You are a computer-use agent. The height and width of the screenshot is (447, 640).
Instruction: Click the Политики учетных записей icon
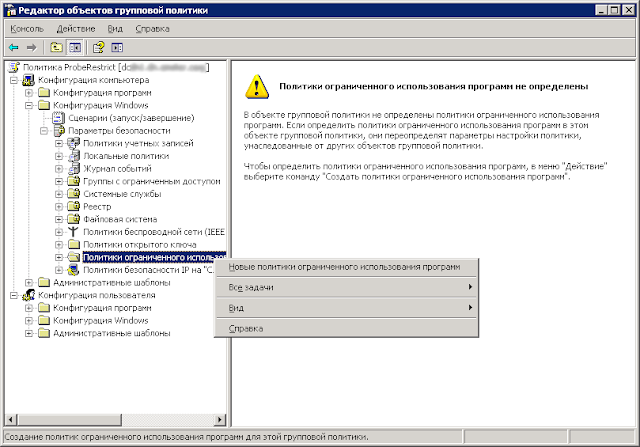74,143
